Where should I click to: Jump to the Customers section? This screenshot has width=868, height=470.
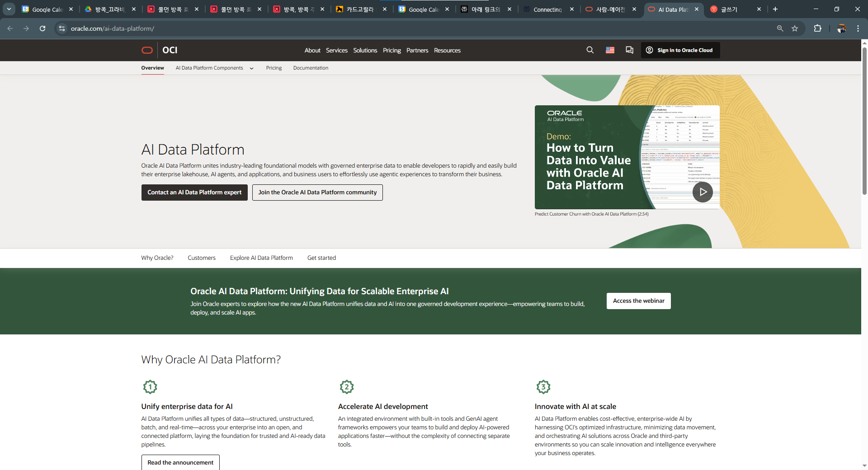point(202,258)
